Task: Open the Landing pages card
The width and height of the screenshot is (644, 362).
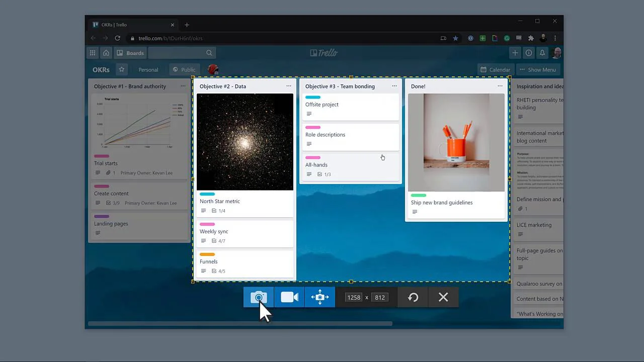Action: pyautogui.click(x=139, y=226)
